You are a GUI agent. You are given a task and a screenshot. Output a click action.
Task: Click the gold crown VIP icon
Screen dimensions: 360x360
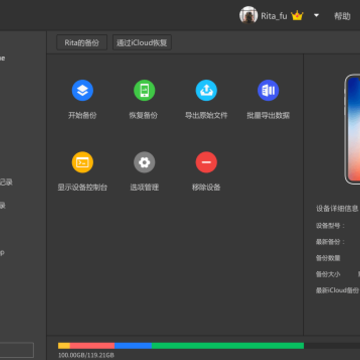pyautogui.click(x=297, y=15)
